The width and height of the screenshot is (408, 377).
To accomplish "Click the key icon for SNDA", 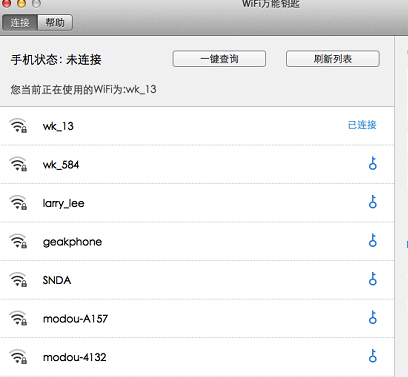I will [373, 279].
